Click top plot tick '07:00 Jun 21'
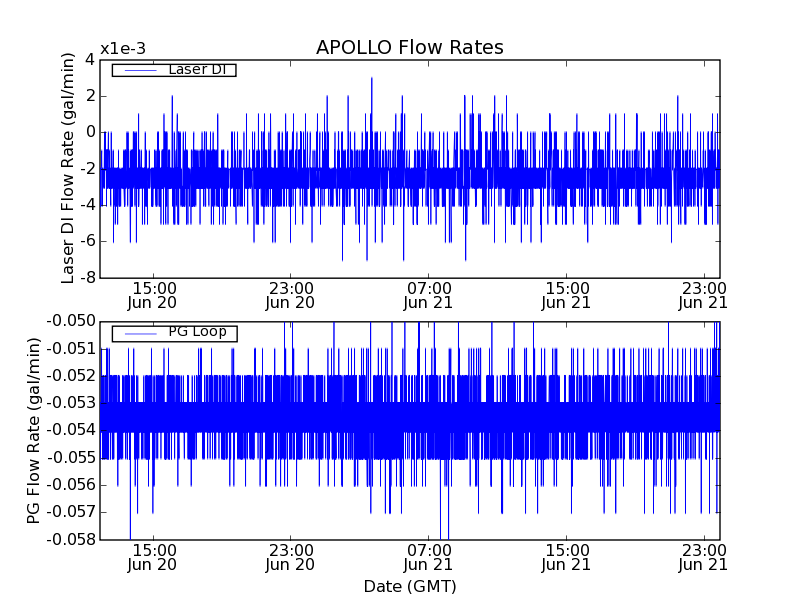This screenshot has height=600, width=800. [x=429, y=295]
